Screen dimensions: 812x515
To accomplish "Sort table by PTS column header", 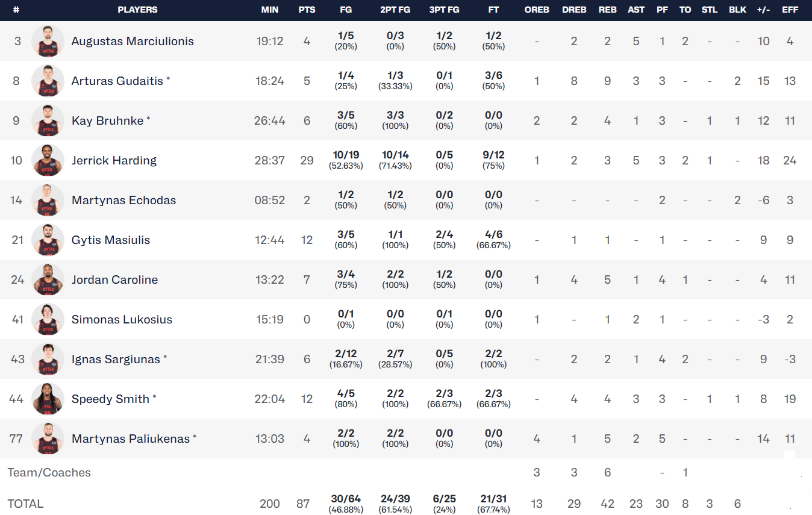I will tap(307, 10).
